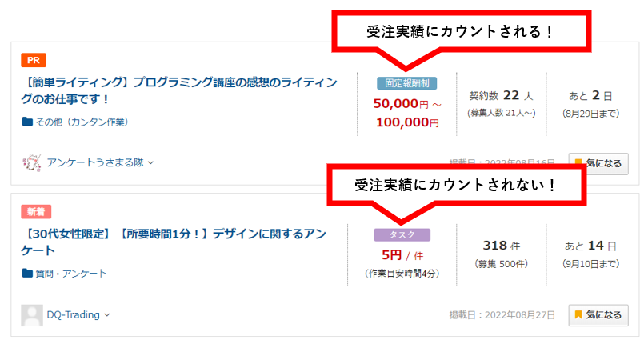The height and width of the screenshot is (344, 644).
Task: Expand chevron next to DQ-Trading
Action: coord(107,315)
